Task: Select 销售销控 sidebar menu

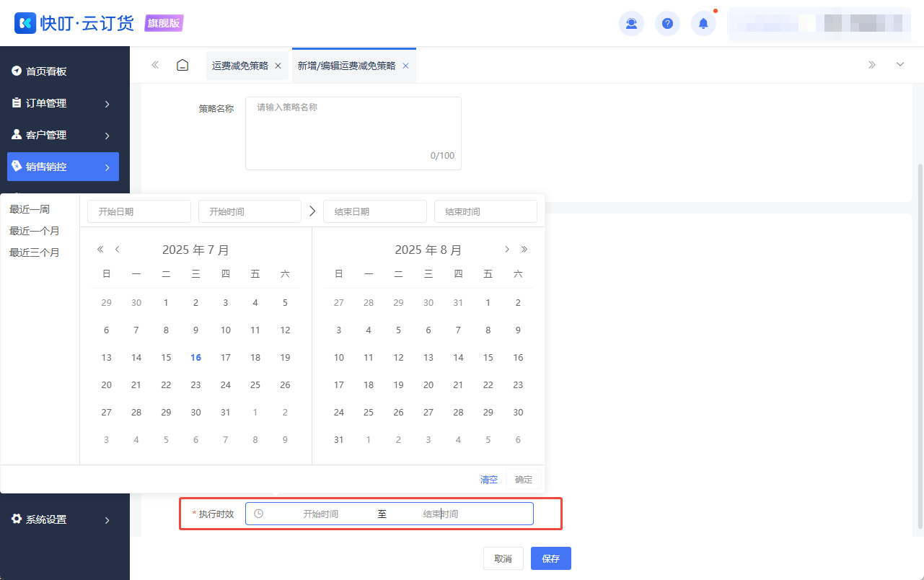Action: 63,167
